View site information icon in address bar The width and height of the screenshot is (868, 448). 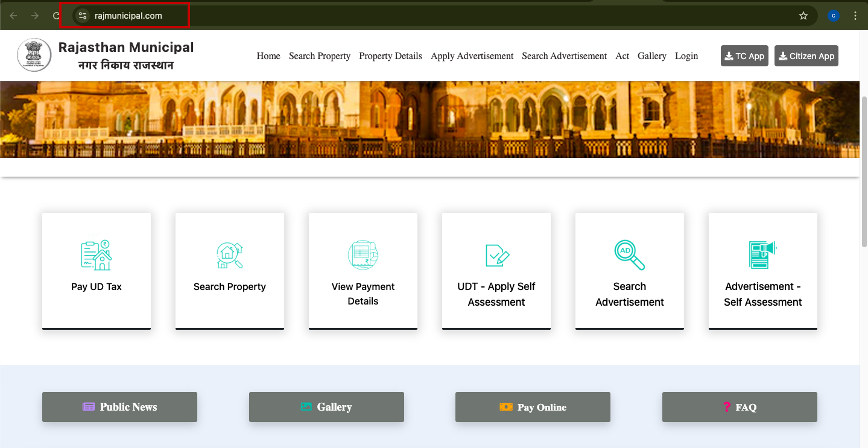click(x=83, y=16)
